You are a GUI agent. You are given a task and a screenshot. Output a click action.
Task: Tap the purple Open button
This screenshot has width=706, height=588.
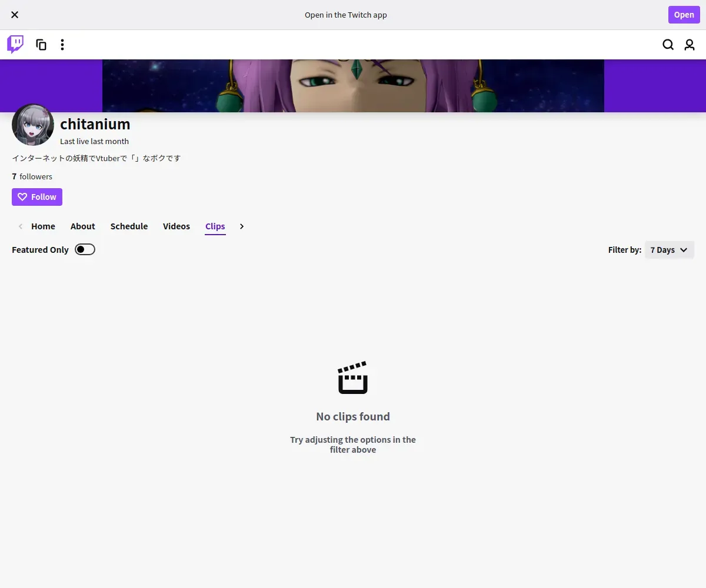coord(684,15)
